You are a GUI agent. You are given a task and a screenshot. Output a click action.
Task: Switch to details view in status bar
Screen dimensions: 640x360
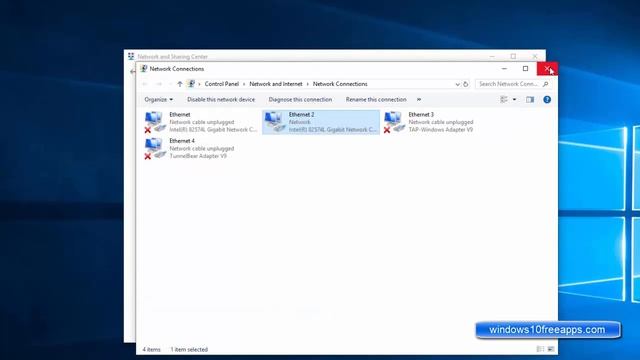pos(540,349)
